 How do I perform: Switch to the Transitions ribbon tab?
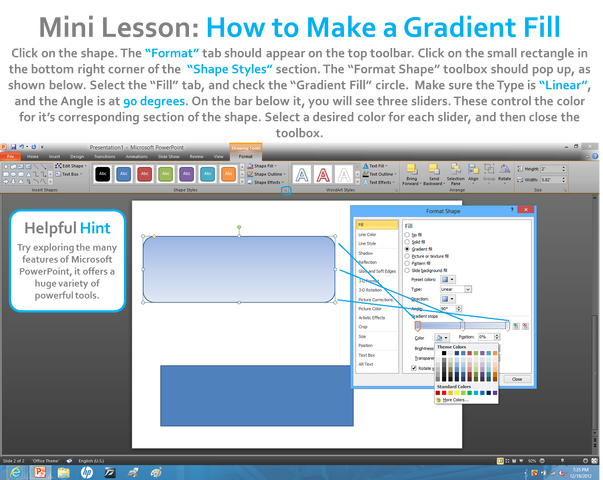coord(105,157)
